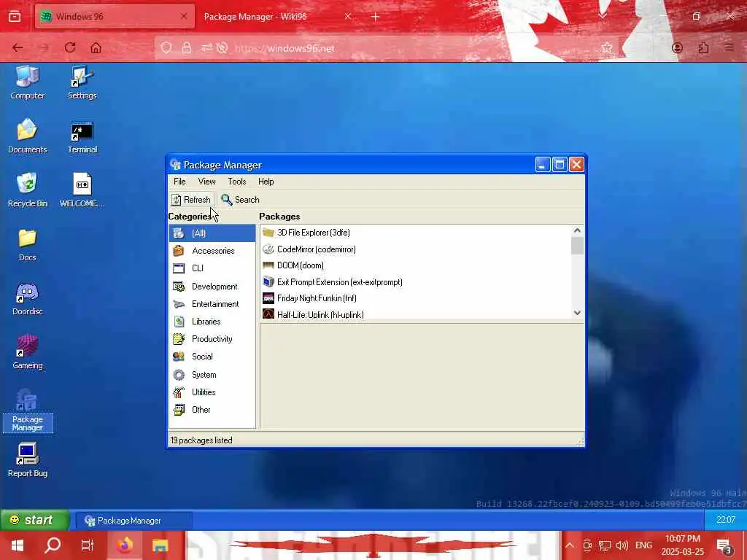Open the browser hamburger menu
Image resolution: width=747 pixels, height=560 pixels.
(x=729, y=47)
